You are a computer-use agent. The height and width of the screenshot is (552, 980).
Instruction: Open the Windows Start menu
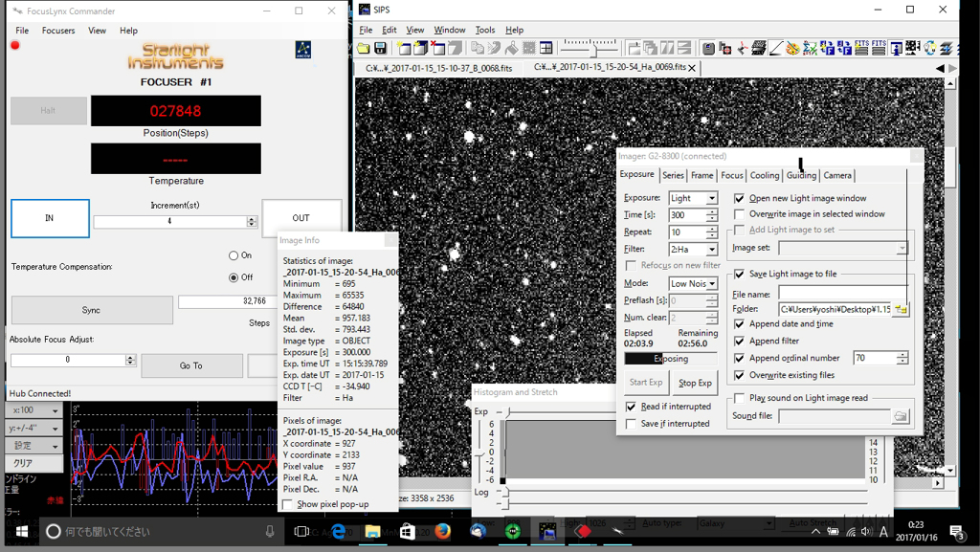pos(21,531)
